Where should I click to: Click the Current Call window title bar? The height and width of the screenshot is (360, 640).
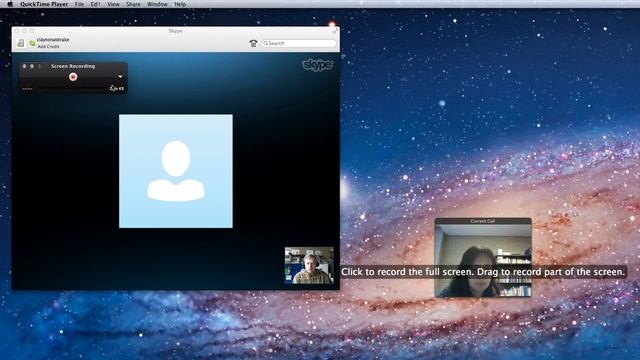[x=483, y=221]
